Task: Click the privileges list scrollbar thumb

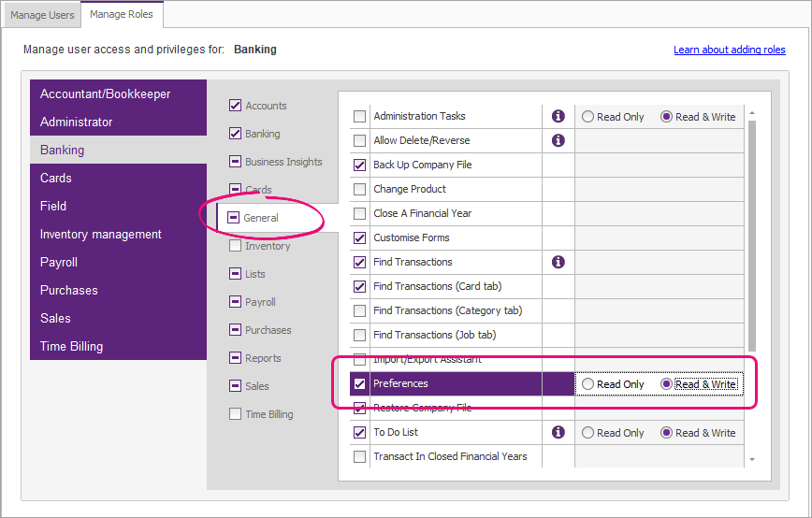Action: pyautogui.click(x=752, y=236)
